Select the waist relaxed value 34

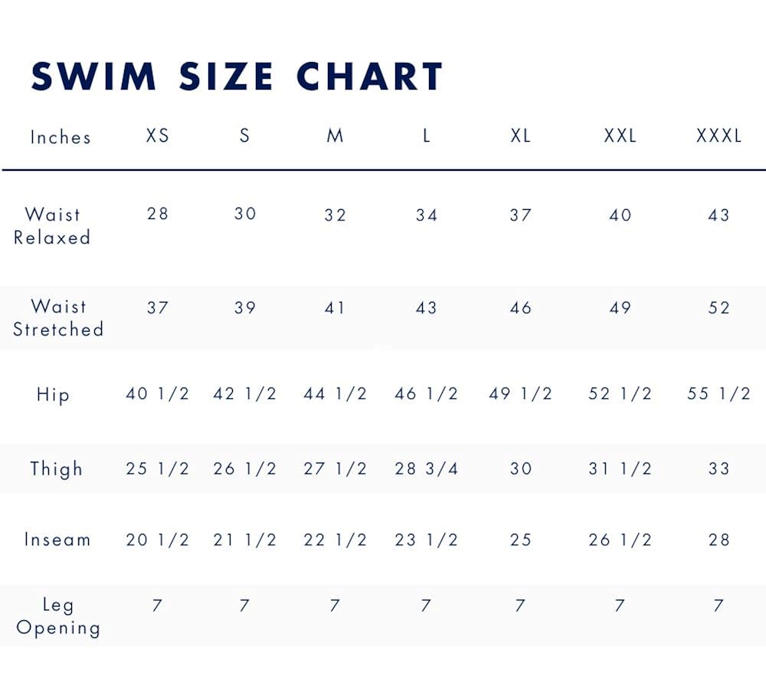[x=426, y=215]
